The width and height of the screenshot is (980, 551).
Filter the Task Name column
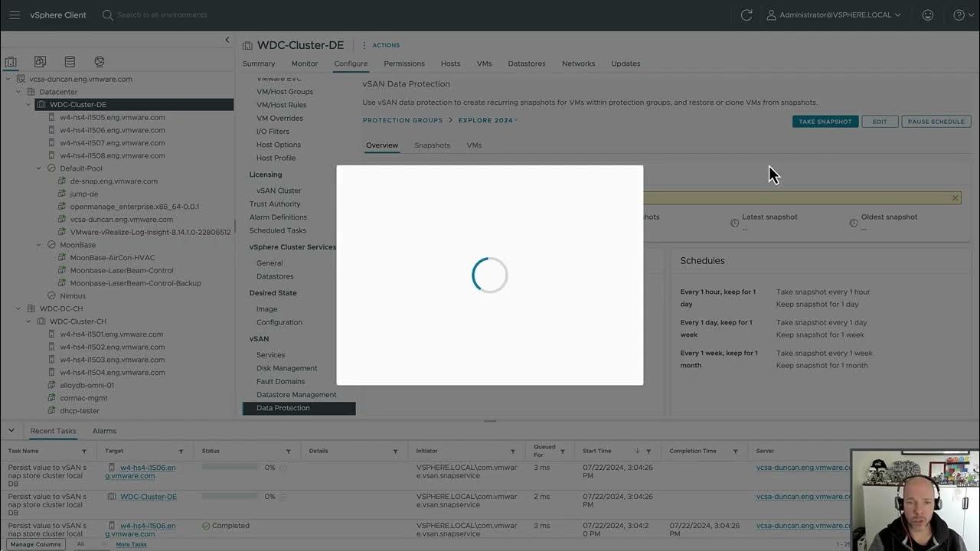84,452
